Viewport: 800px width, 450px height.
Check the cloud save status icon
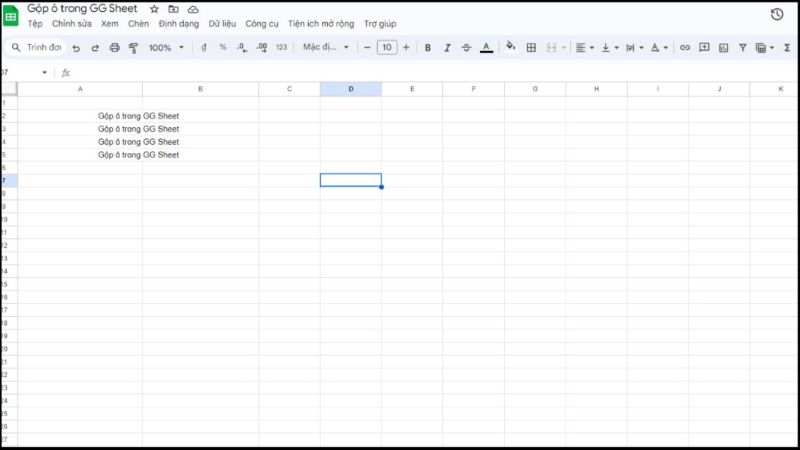pos(193,9)
